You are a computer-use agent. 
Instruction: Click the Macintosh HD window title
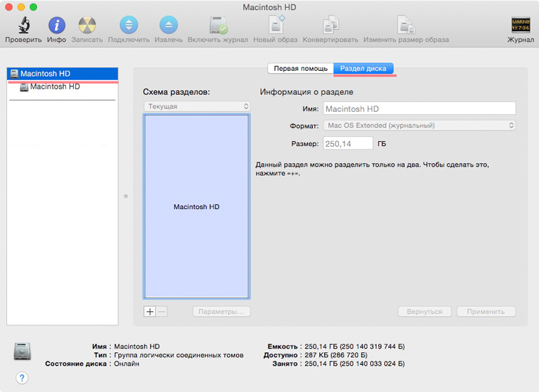[269, 7]
